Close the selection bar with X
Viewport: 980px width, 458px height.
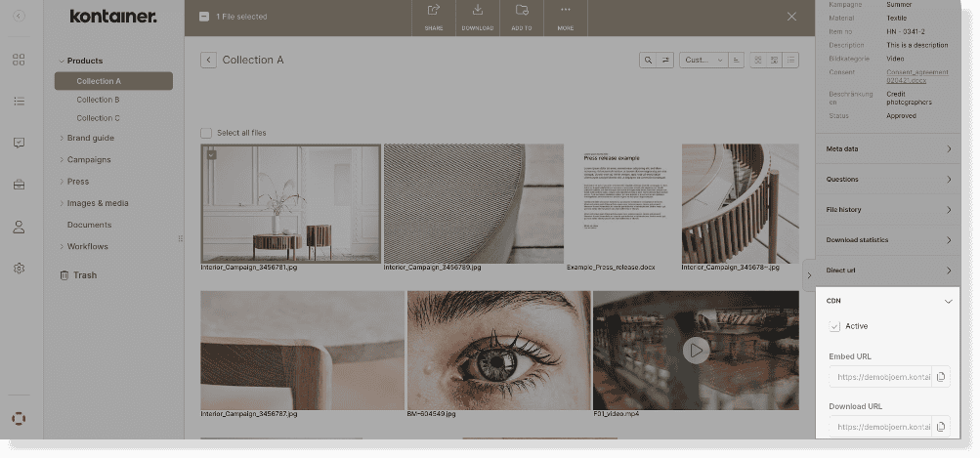[791, 17]
